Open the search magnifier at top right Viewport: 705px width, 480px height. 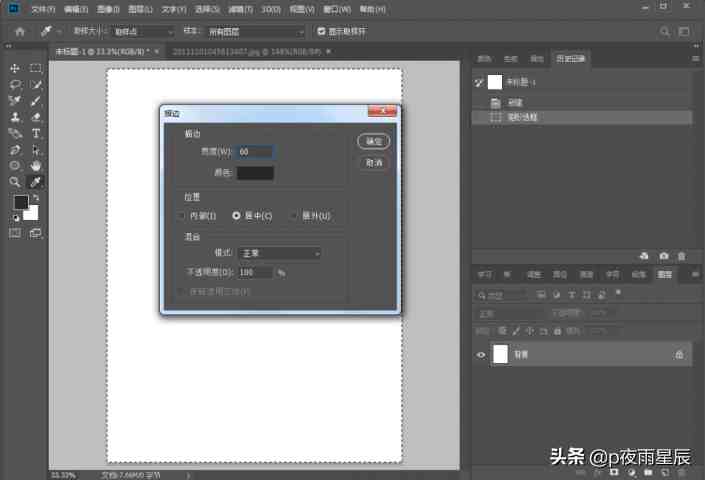(664, 31)
